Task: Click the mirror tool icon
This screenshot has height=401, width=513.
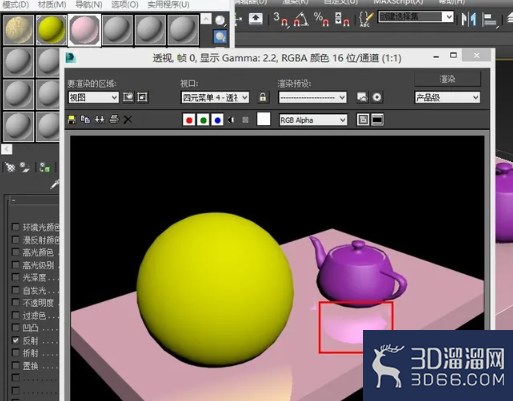Action: 469,19
